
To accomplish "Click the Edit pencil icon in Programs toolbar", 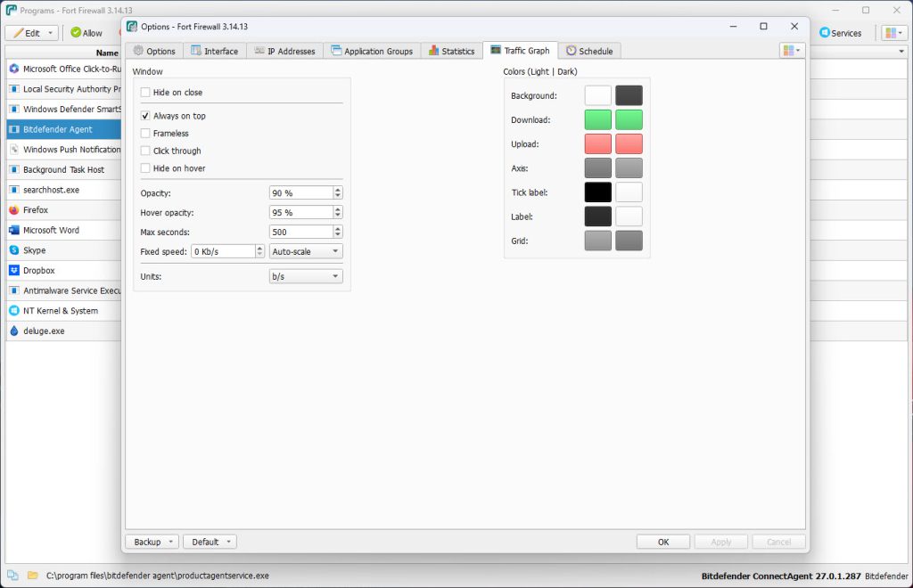I will 18,33.
